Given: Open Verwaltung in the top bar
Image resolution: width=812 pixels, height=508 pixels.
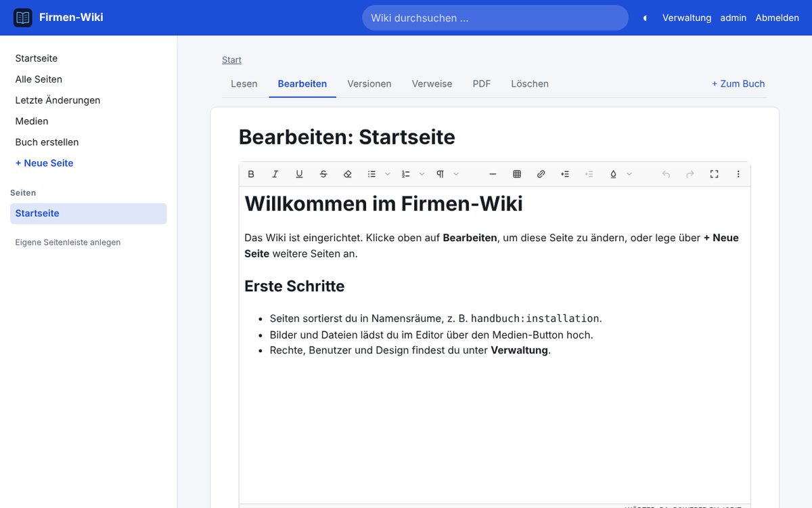Looking at the screenshot, I should tap(687, 18).
